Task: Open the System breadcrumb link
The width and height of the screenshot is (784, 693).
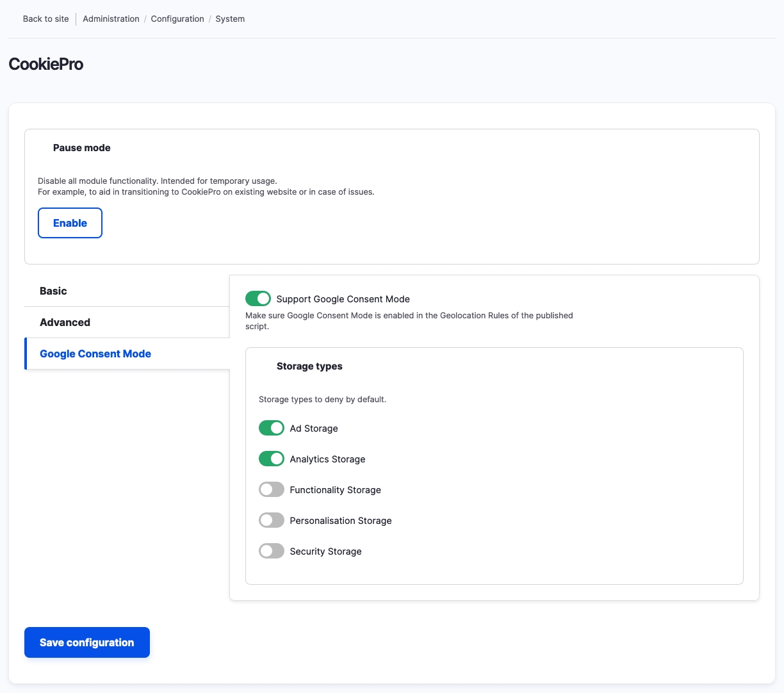Action: point(230,19)
